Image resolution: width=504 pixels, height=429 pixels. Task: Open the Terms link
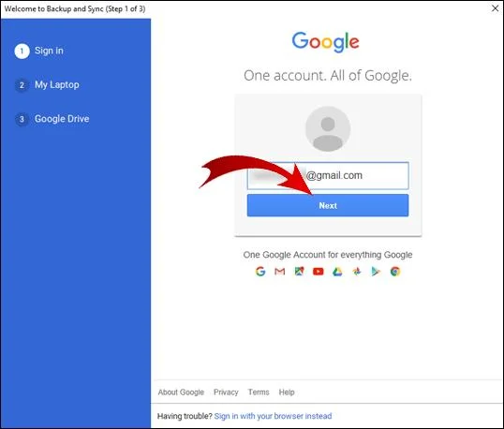click(x=259, y=392)
